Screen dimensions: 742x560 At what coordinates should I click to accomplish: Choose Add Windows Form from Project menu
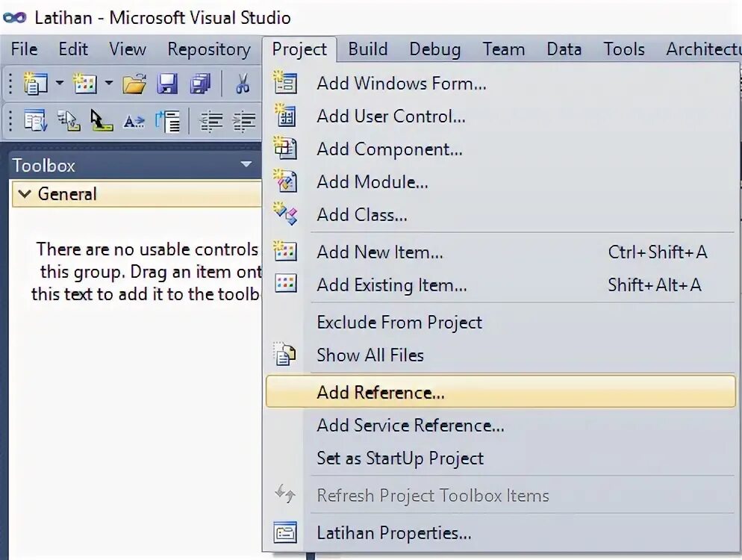coord(501,84)
